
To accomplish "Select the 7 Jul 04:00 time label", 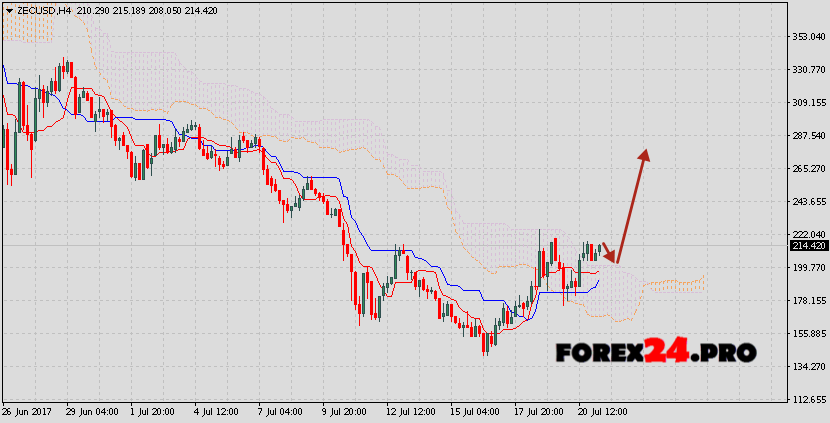I will coord(281,412).
